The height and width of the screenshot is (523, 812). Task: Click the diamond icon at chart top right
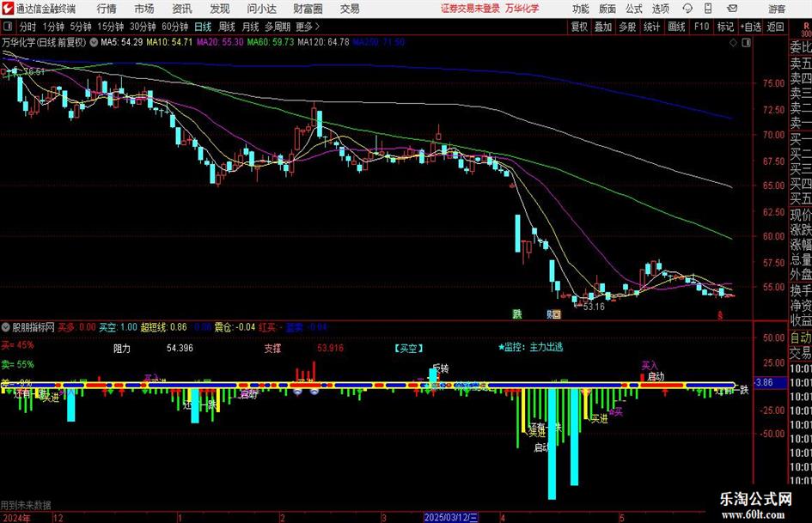733,43
